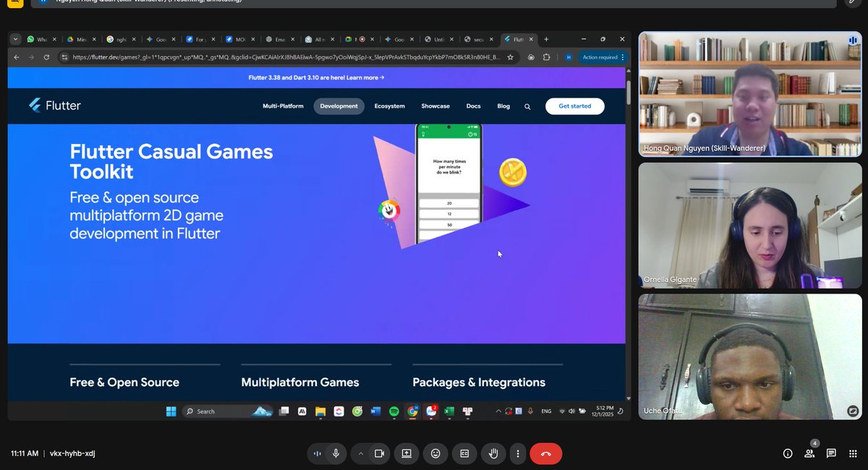Leave the call with red hang-up button
This screenshot has width=868, height=470.
[546, 453]
